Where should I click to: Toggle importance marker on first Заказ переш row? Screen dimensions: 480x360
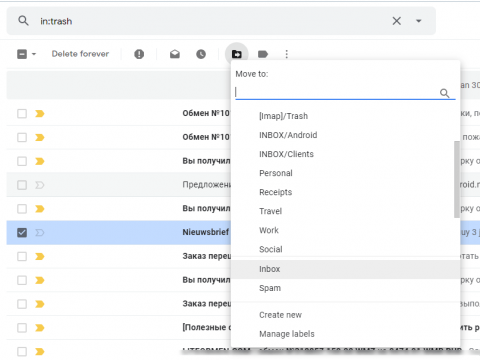coord(40,256)
